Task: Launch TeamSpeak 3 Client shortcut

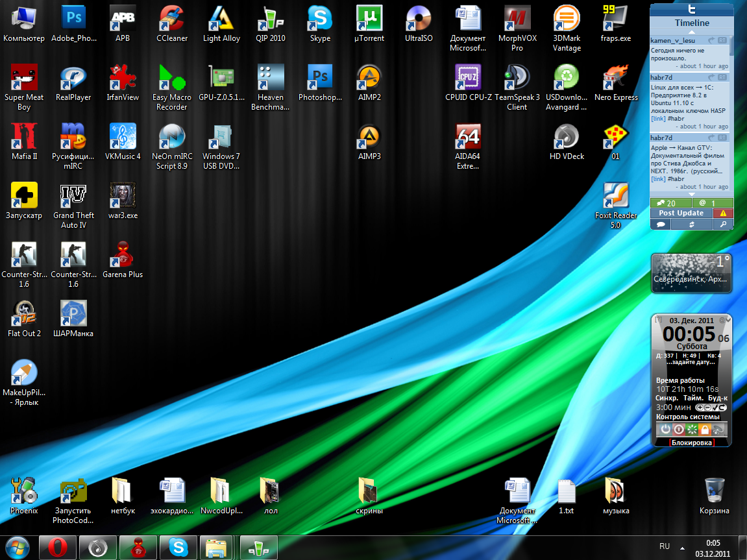Action: [517, 88]
